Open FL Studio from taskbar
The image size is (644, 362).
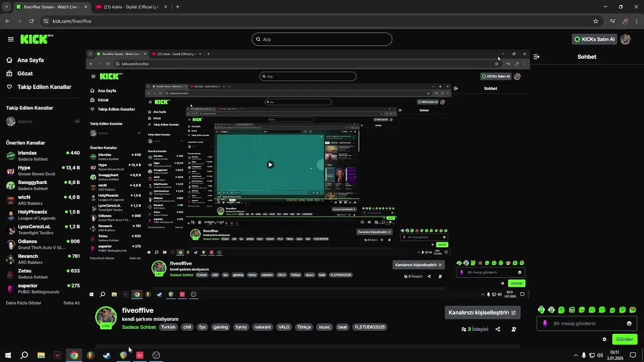click(91, 355)
